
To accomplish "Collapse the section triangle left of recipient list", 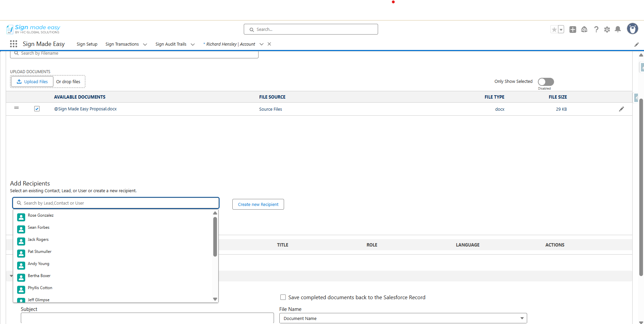I will [11, 276].
